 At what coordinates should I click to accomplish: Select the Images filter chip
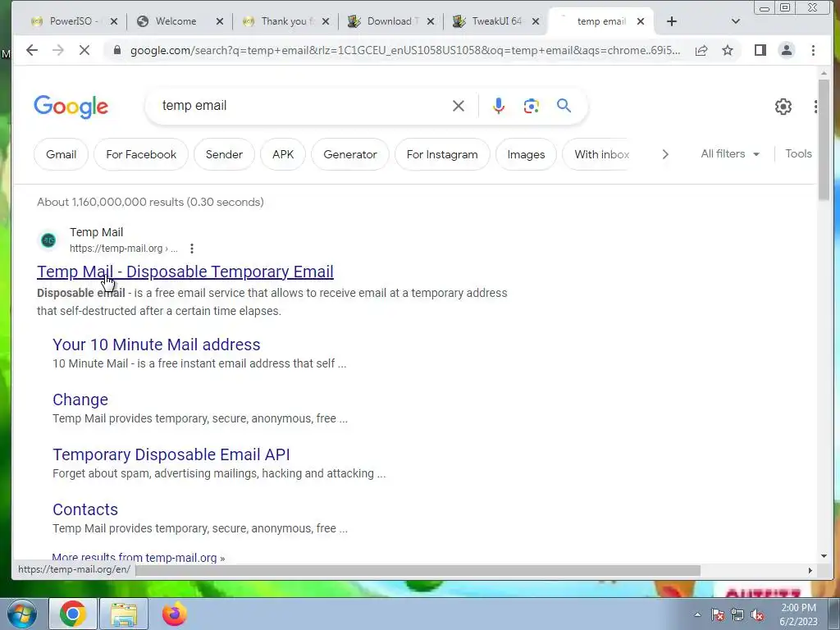[526, 154]
